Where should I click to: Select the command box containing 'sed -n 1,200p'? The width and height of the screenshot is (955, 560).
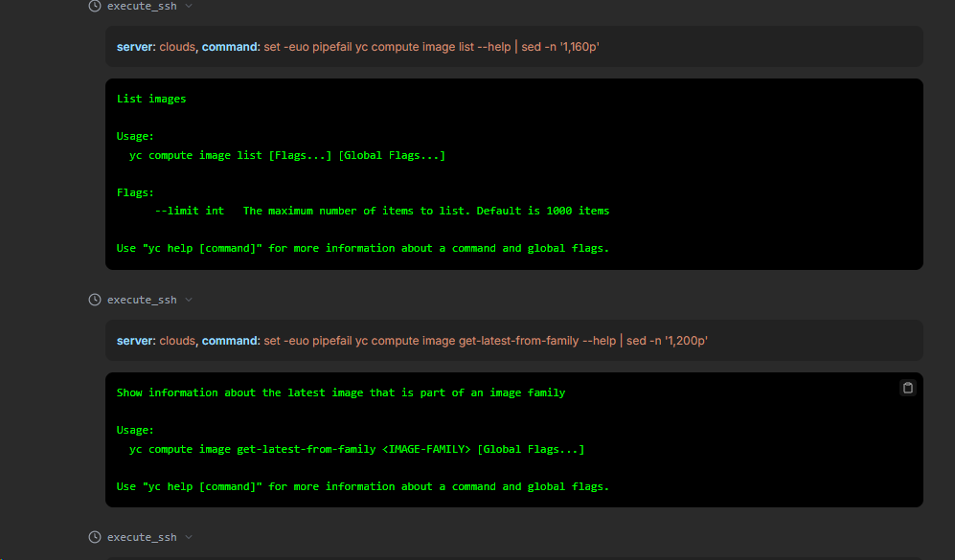[514, 341]
